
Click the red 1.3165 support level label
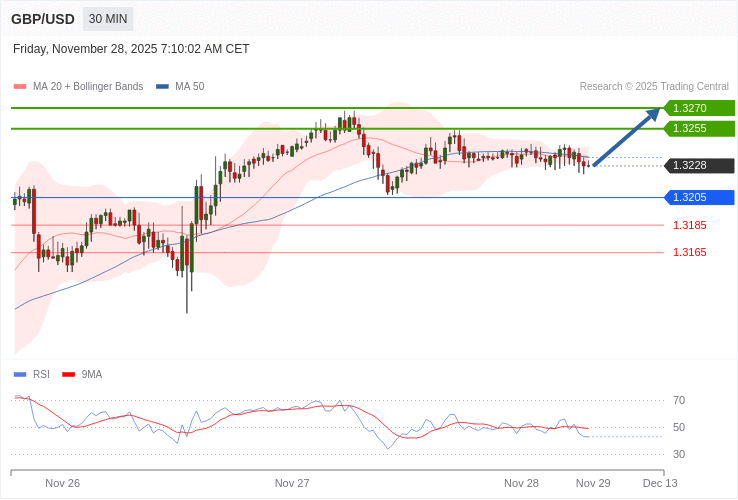[690, 252]
